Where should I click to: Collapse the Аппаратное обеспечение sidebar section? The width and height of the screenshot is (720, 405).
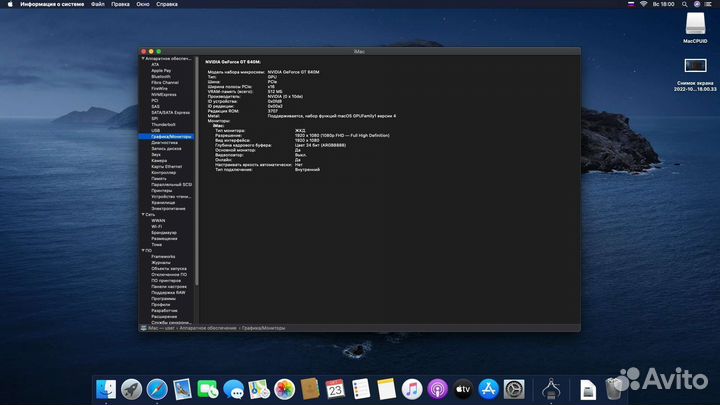[143, 59]
